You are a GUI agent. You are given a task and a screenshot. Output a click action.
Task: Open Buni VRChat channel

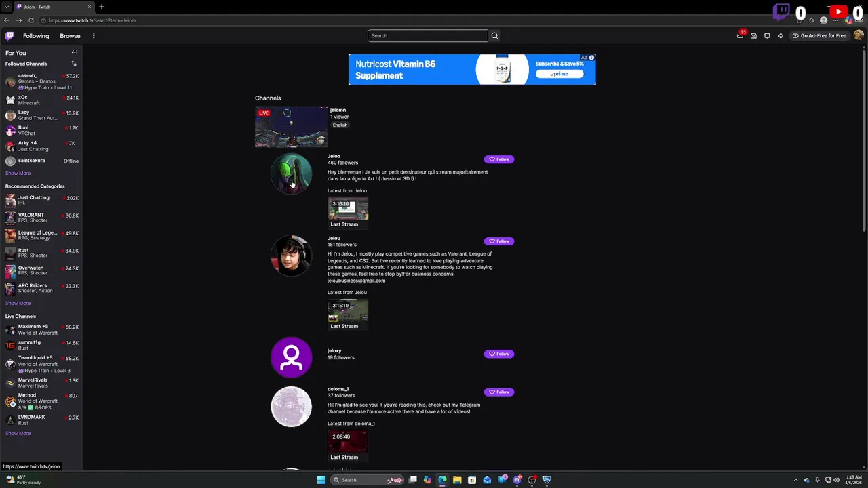pyautogui.click(x=41, y=130)
